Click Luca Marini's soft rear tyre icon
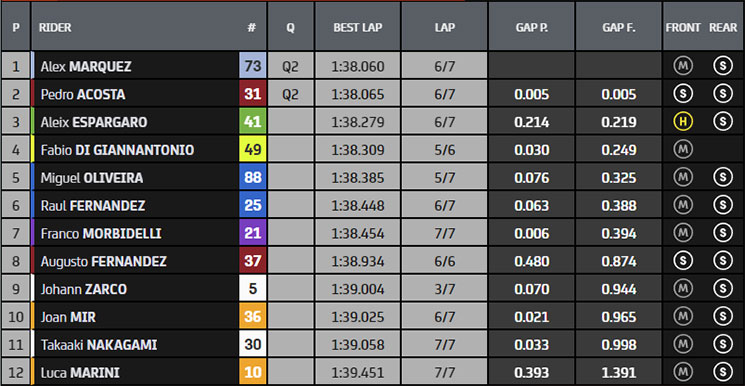Image resolution: width=745 pixels, height=386 pixels. pos(723,372)
